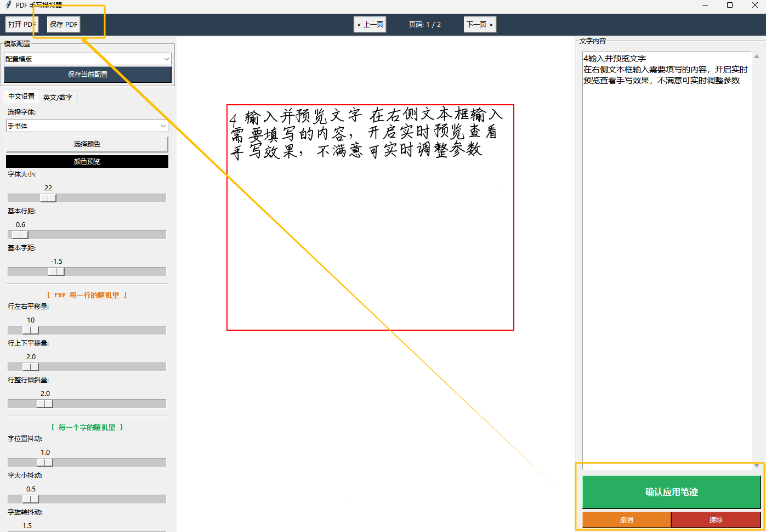This screenshot has width=766, height=532.
Task: Switch to the 英文/数字 tab
Action: coord(58,97)
